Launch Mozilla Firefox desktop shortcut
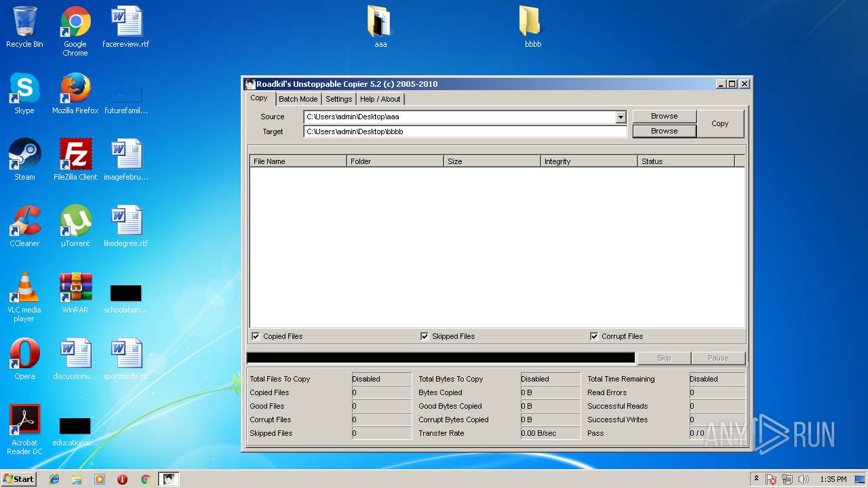 coord(75,94)
